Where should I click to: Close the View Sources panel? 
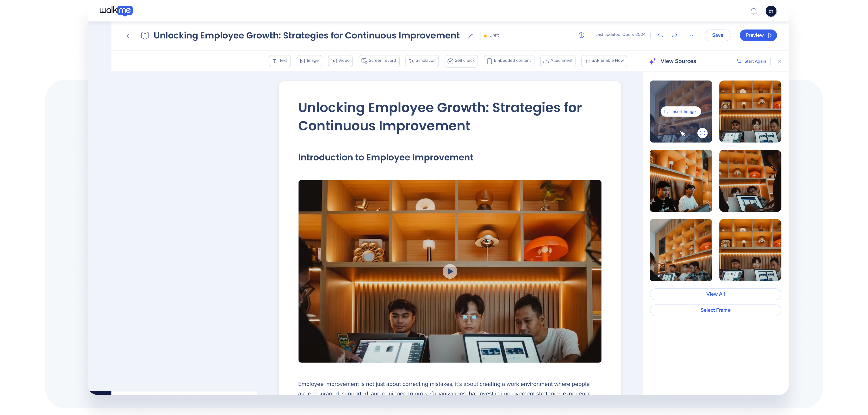(x=779, y=61)
